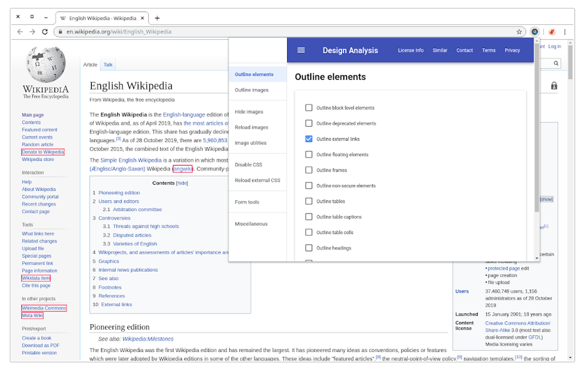Click the page protection padlock icon
Screen dimensions: 588x368
[554, 86]
